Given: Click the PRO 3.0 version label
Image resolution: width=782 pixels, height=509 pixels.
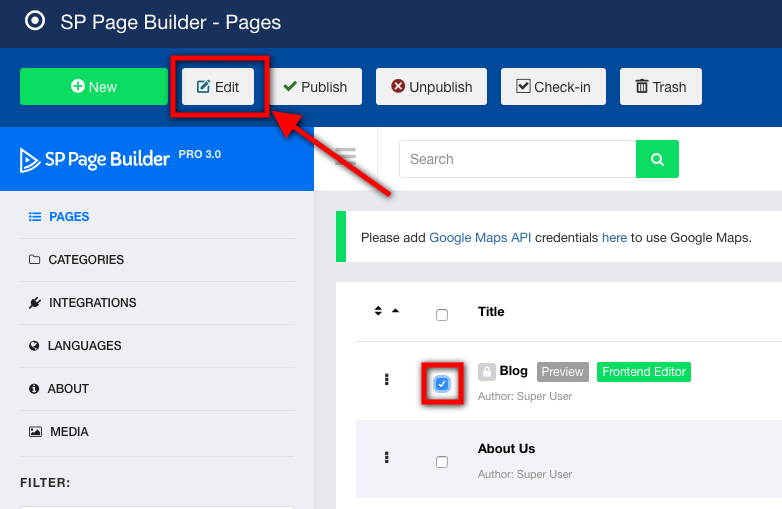Looking at the screenshot, I should 199,154.
